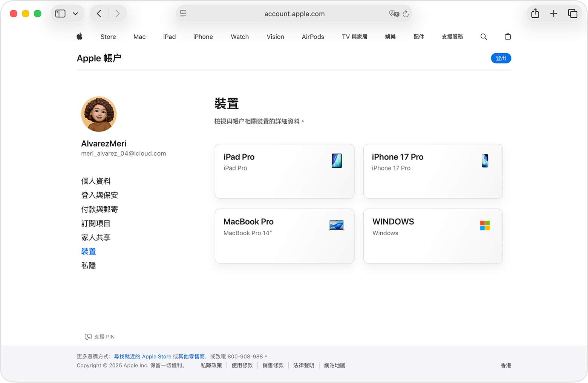Open the 支援服務 menu item
588x383 pixels.
pos(452,37)
